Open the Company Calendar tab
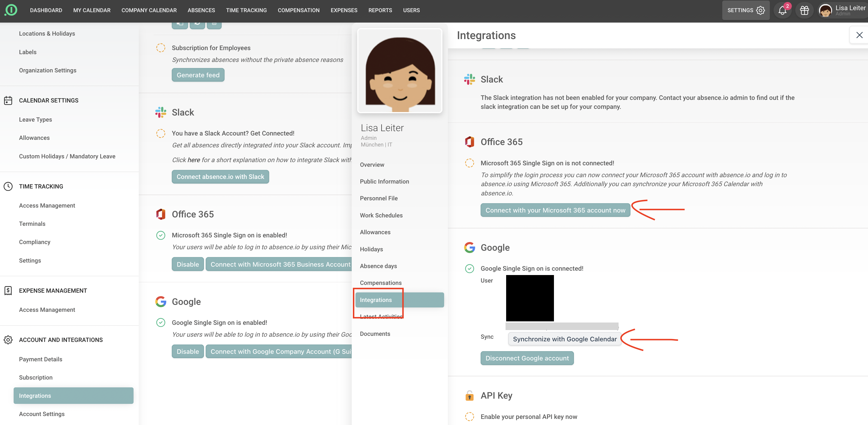The image size is (868, 425). pos(149,10)
